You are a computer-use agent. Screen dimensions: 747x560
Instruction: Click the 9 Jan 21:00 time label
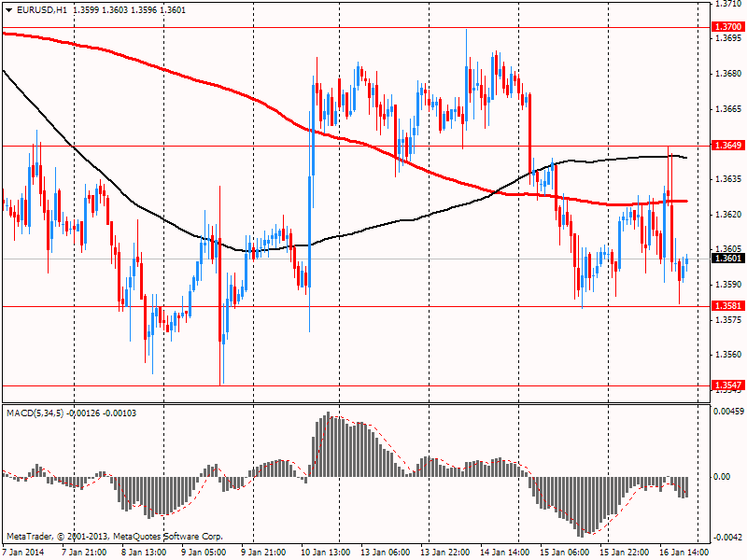pos(263,553)
